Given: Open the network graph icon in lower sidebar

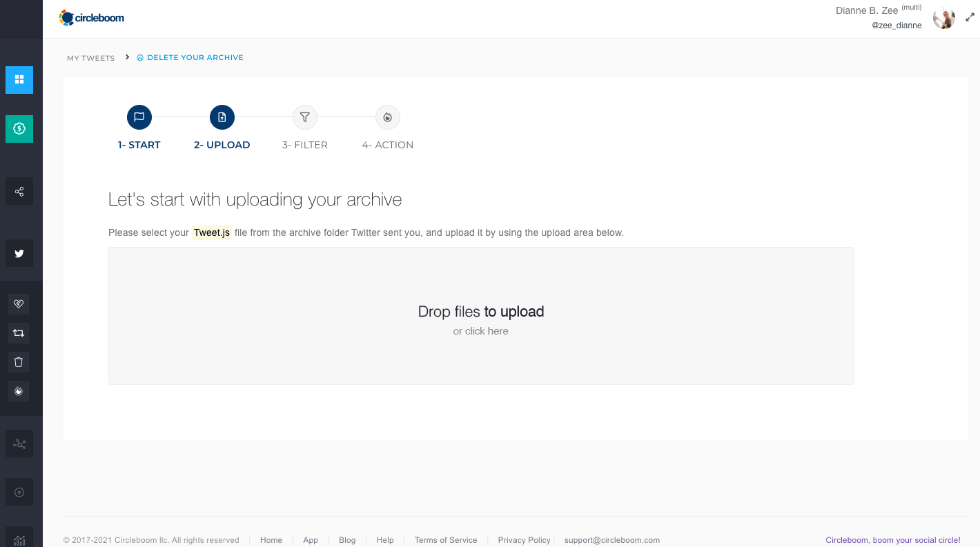Looking at the screenshot, I should 19,444.
